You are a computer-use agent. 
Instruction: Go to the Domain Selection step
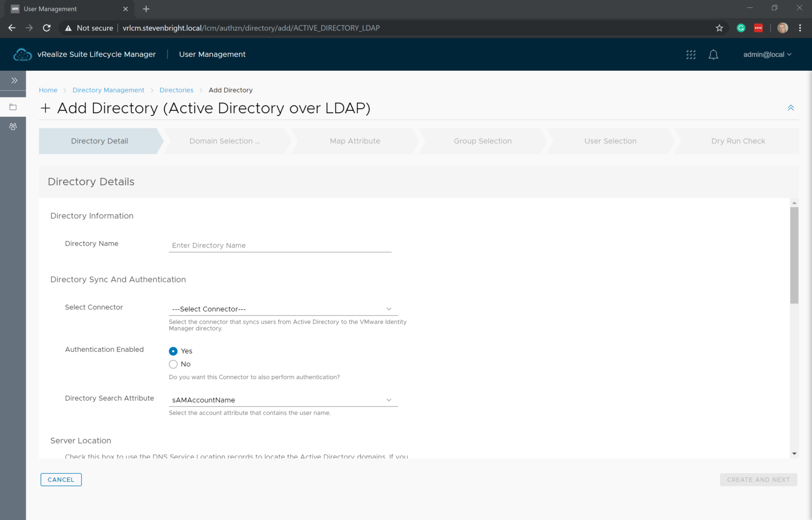pyautogui.click(x=224, y=141)
